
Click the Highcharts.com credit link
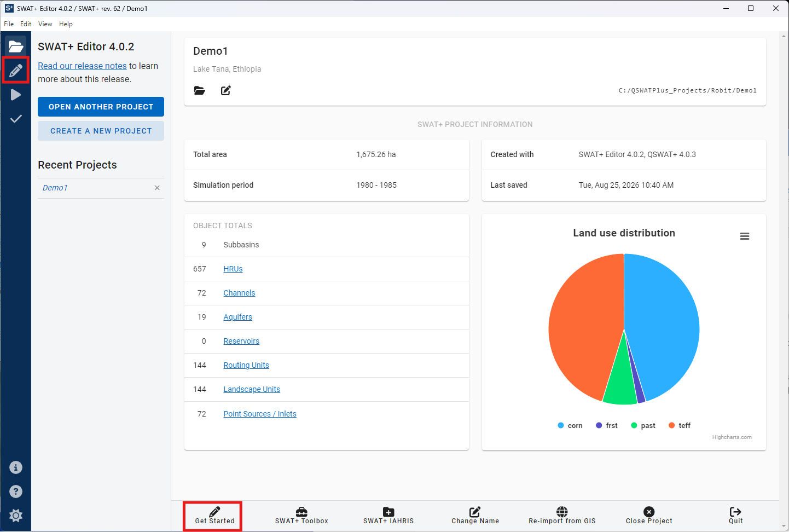pos(732,437)
